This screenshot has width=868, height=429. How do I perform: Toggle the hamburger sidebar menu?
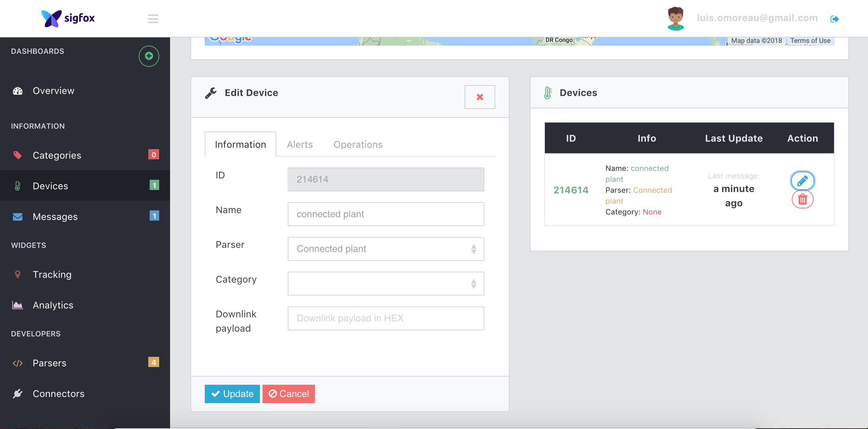click(153, 19)
